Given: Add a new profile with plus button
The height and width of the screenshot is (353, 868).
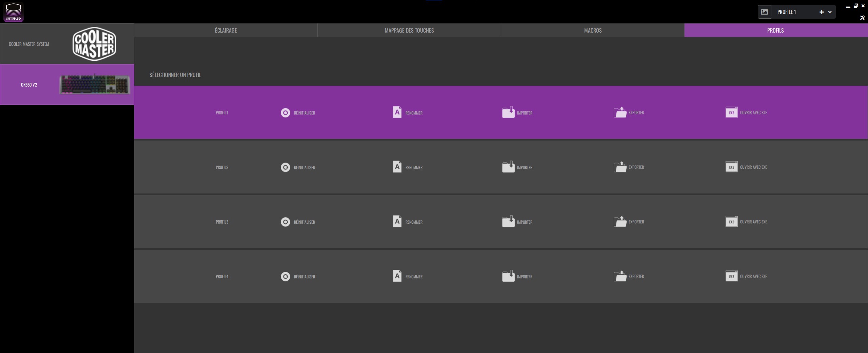Looking at the screenshot, I should [x=822, y=12].
